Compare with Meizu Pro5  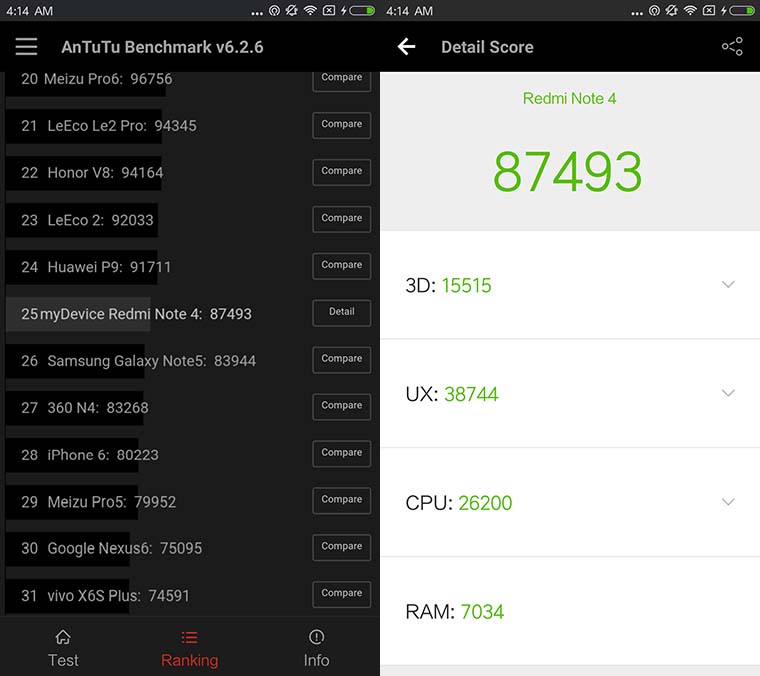tap(342, 500)
